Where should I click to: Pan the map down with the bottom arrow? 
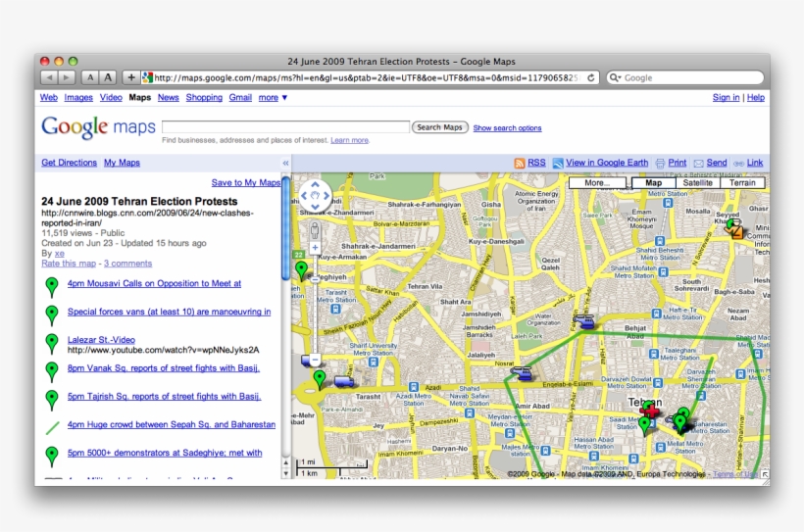coord(315,206)
